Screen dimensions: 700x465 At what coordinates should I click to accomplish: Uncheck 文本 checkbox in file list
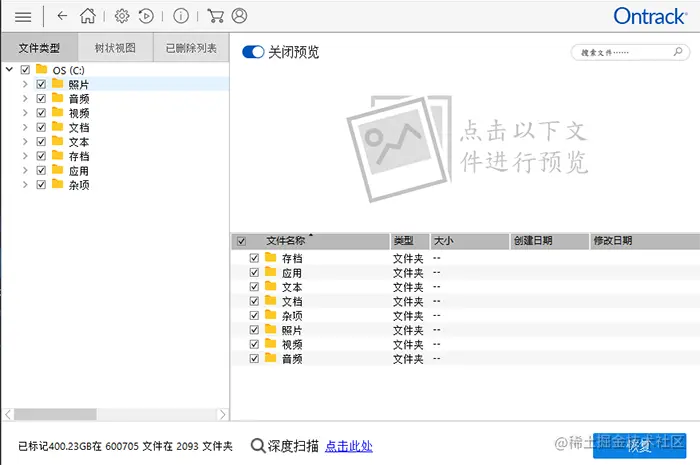pyautogui.click(x=254, y=286)
